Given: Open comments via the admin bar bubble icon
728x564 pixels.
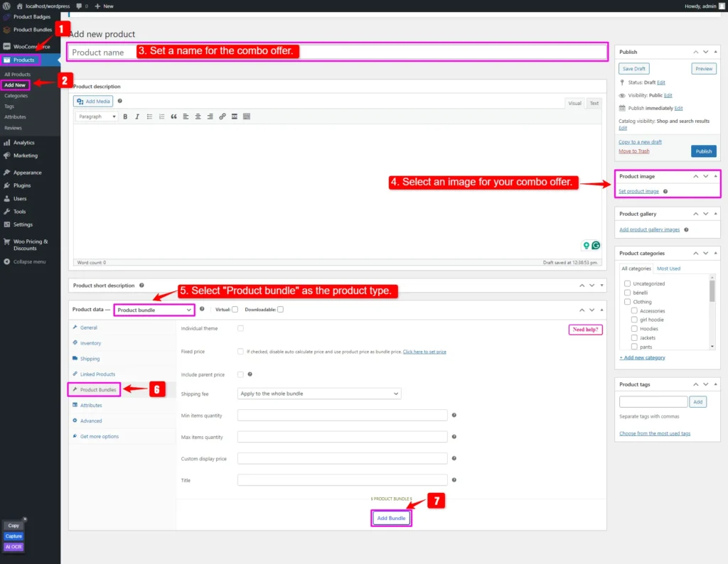Looking at the screenshot, I should pyautogui.click(x=78, y=6).
